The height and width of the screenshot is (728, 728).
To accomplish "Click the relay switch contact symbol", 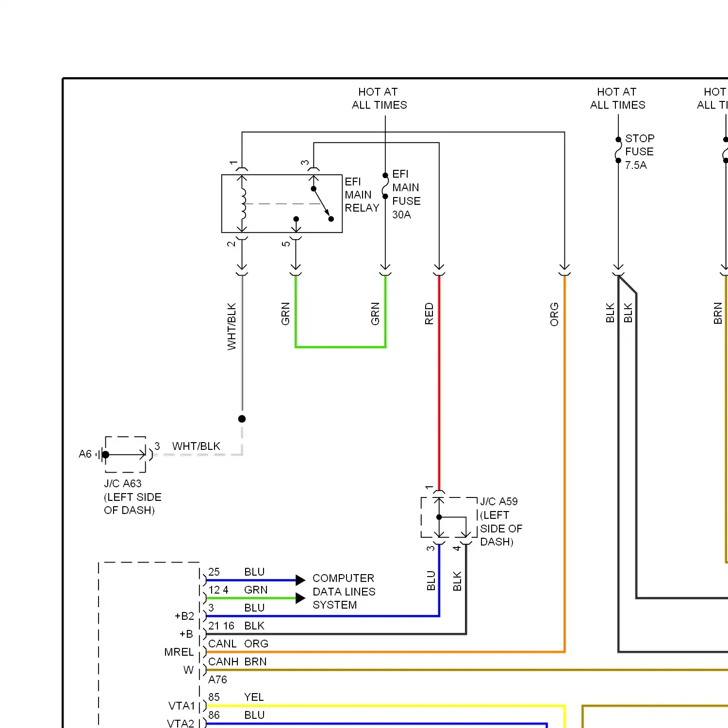I will (322, 204).
